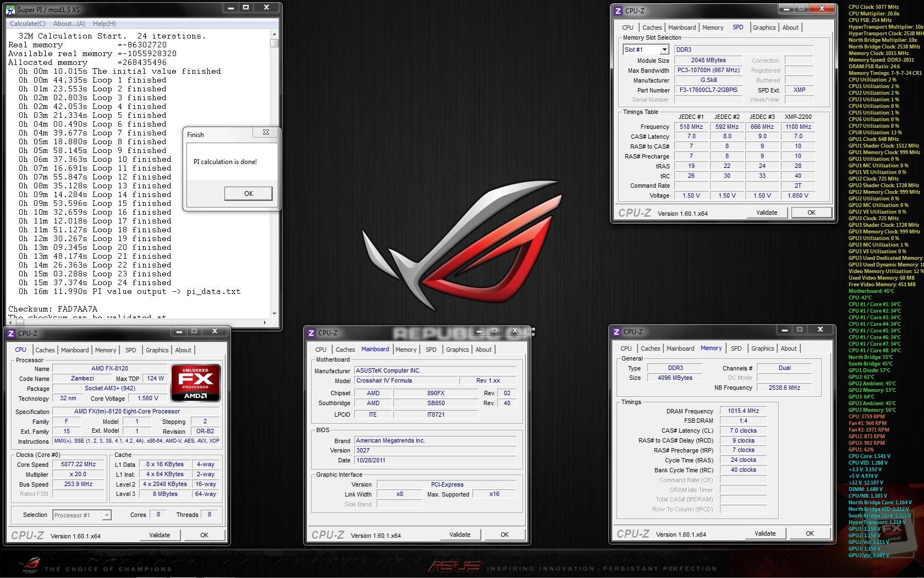The image size is (924, 578).
Task: Click the Core Speed 5077.22 MHz field
Action: pyautogui.click(x=78, y=465)
